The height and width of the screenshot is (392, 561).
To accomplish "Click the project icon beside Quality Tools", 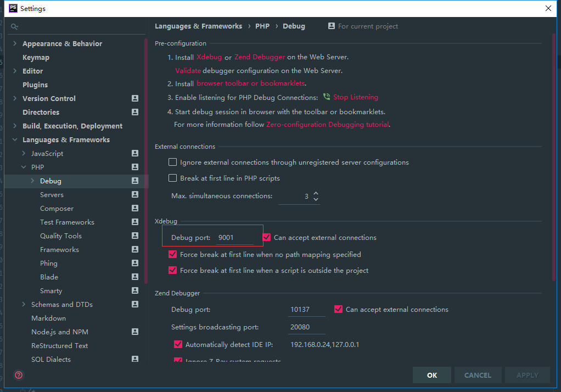I will (135, 236).
